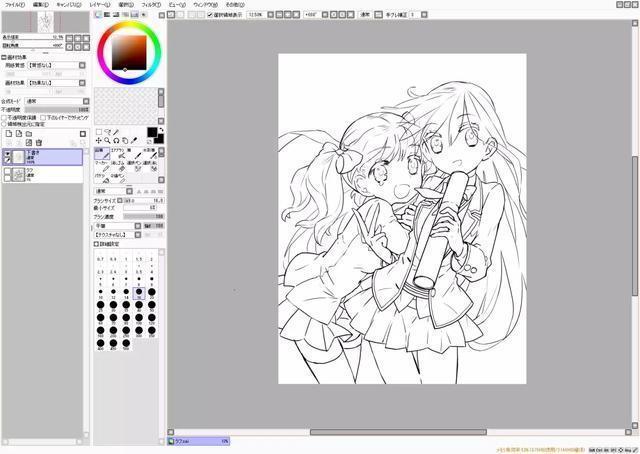Choose the バケツ bucket fill tool
The height and width of the screenshot is (454, 640).
point(102,178)
